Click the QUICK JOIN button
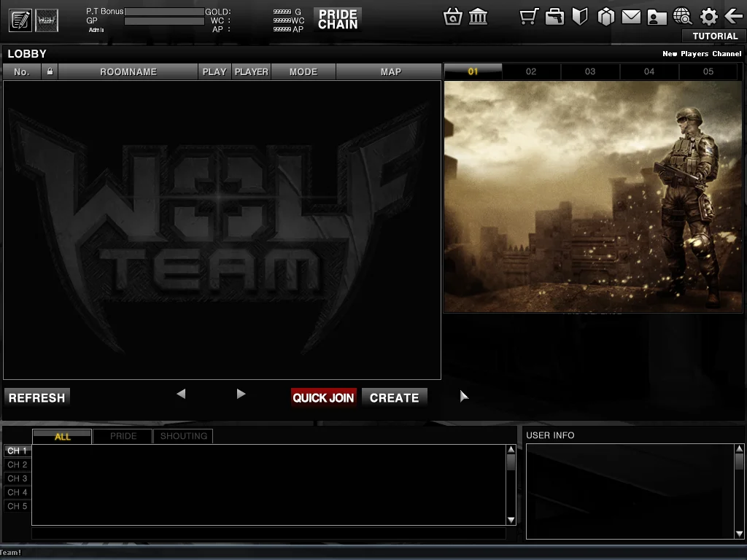This screenshot has height=560, width=747. (x=323, y=397)
